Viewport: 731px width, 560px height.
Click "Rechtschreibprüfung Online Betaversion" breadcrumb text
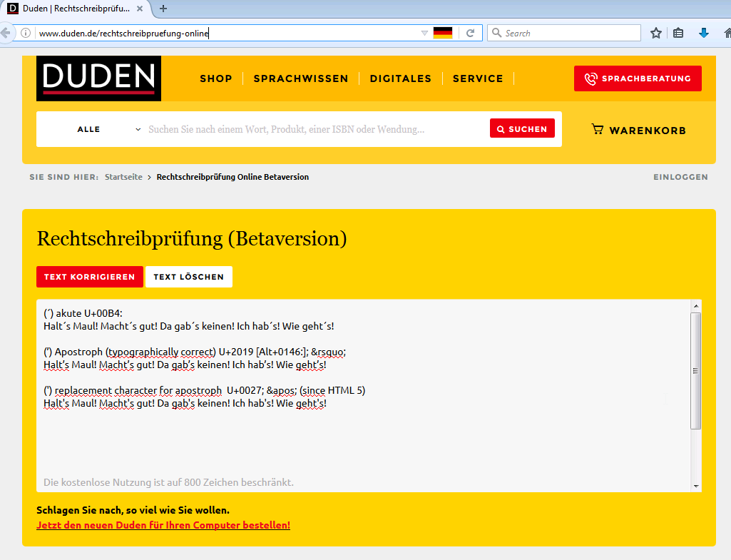tap(232, 177)
